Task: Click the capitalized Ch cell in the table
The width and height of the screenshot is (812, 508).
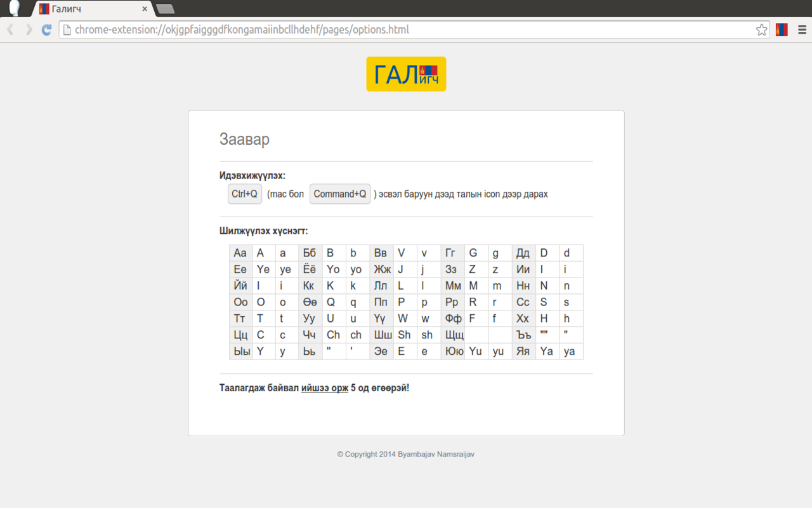Action: 334,335
